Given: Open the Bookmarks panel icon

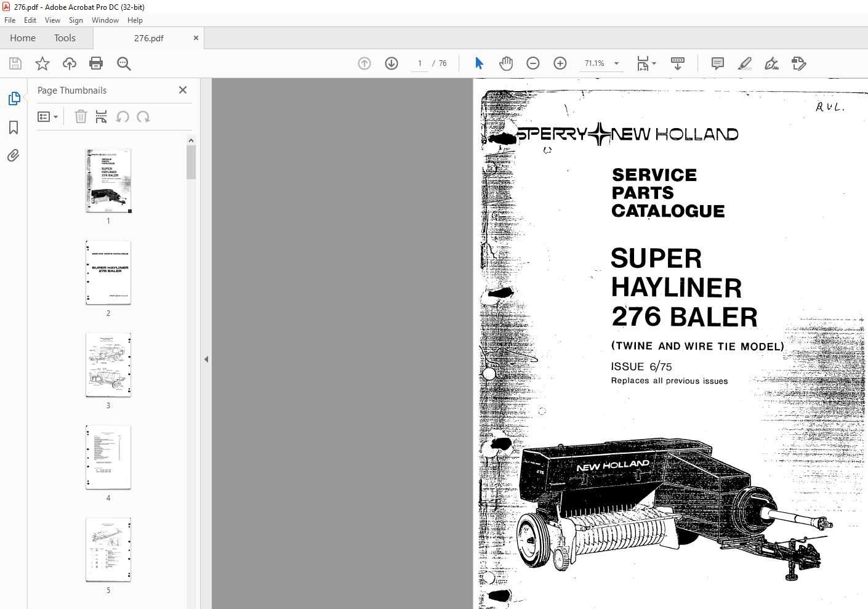Looking at the screenshot, I should pyautogui.click(x=14, y=127).
